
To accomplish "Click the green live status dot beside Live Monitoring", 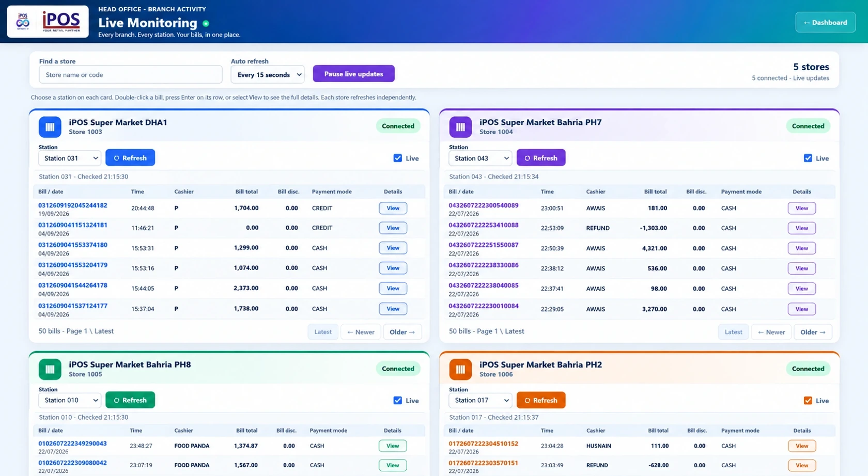I will 206,23.
